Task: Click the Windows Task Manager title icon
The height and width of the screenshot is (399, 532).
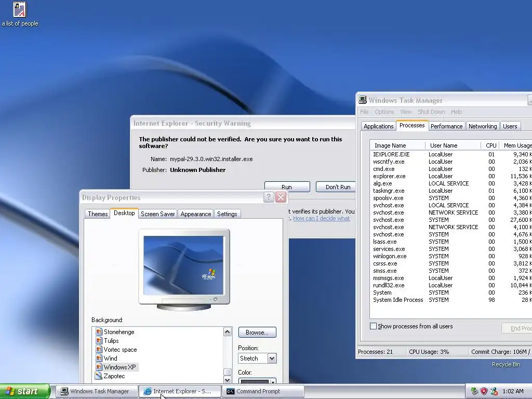Action: 363,100
